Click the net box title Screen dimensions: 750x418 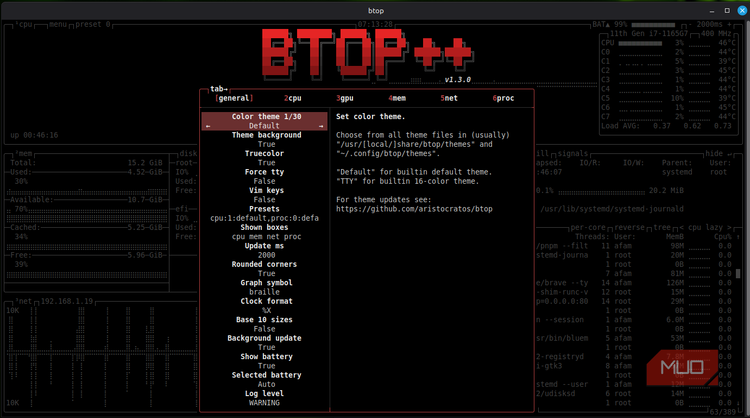pyautogui.click(x=23, y=301)
